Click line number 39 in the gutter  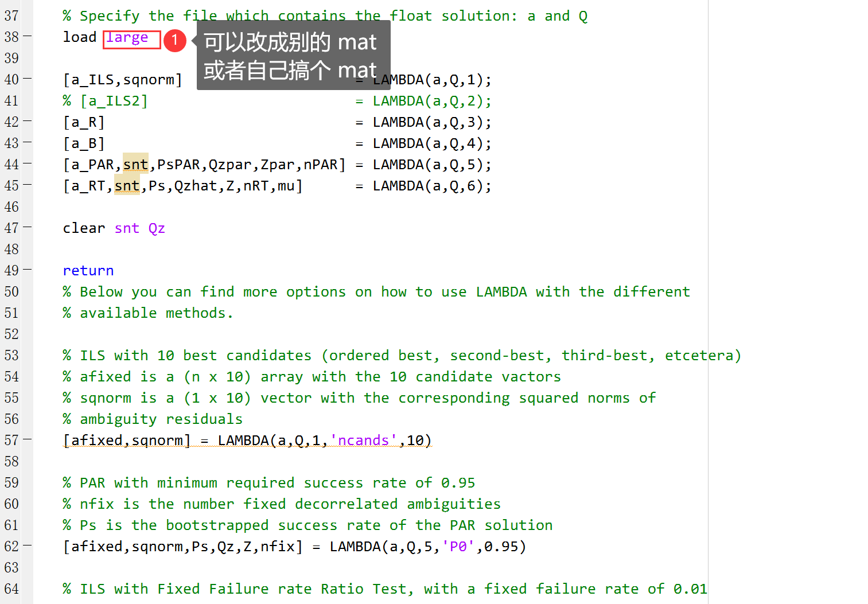pyautogui.click(x=11, y=59)
